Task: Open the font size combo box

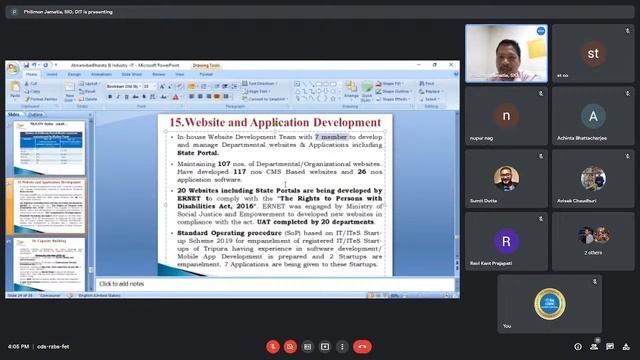Action: [x=149, y=87]
